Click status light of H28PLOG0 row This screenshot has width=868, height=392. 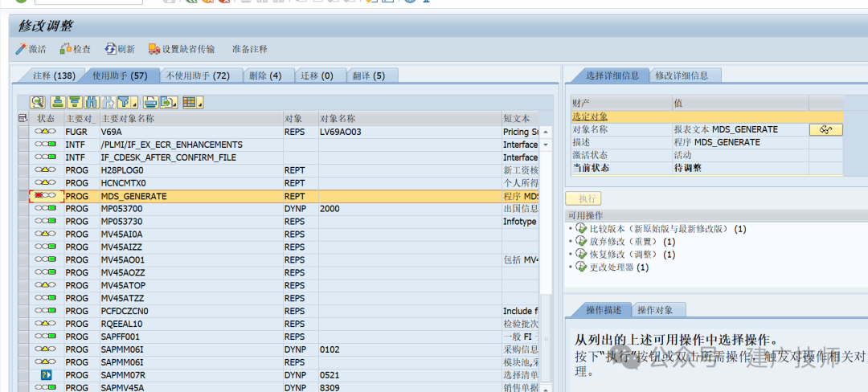tap(45, 169)
